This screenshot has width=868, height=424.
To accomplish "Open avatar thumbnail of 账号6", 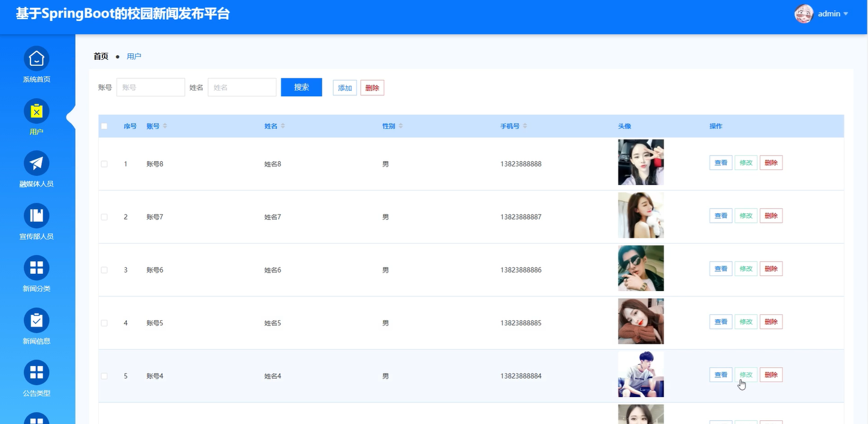I will (641, 268).
